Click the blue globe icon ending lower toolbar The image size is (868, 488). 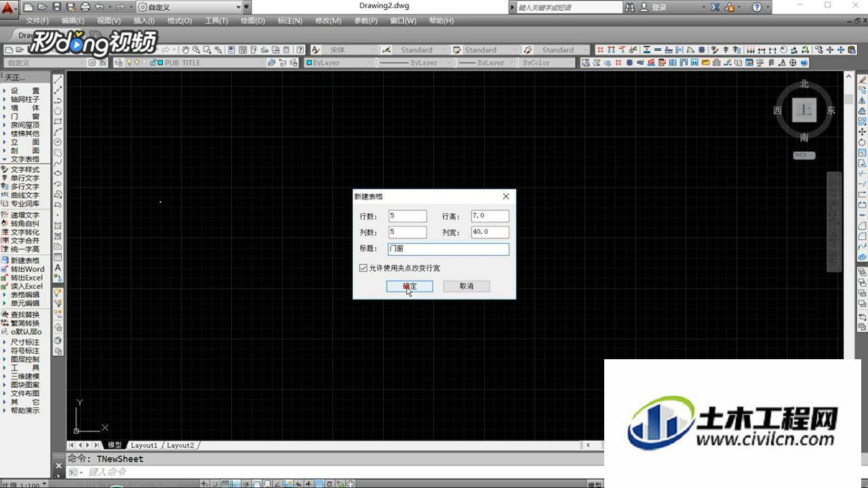click(804, 62)
